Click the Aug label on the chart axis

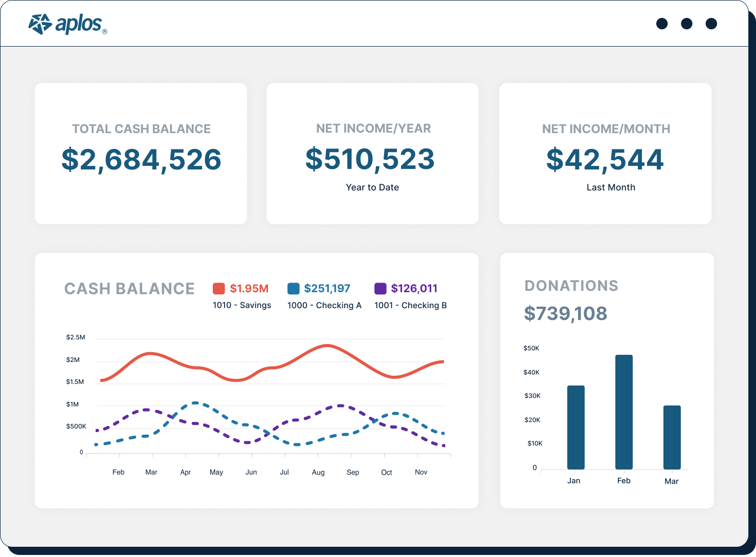coord(318,472)
